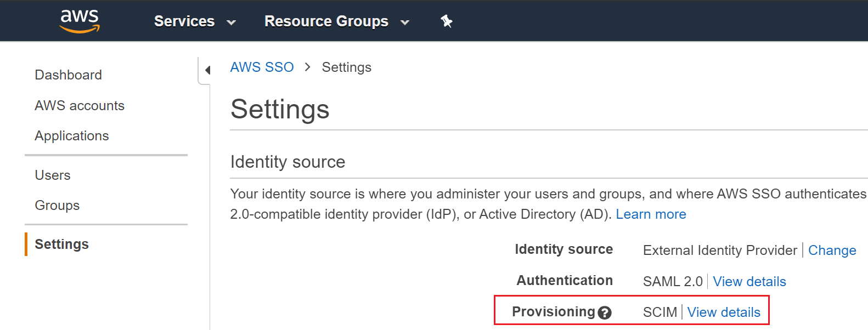Click the Identity source section heading

288,162
